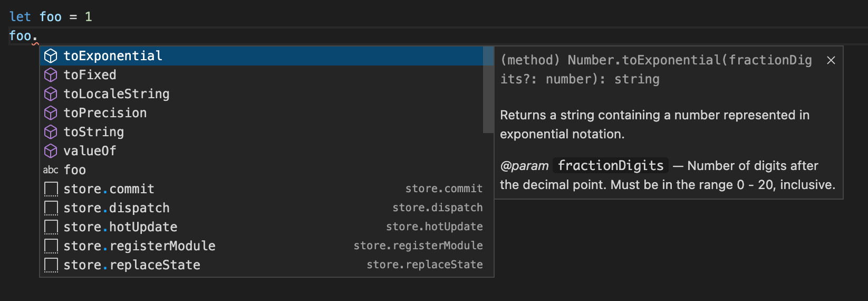Click the suggestion list scrollbar thumb
Image resolution: width=868 pixels, height=301 pixels.
click(x=488, y=90)
